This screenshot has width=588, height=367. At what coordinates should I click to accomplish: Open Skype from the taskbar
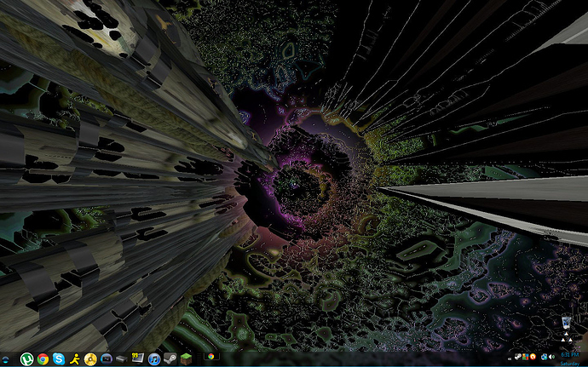(58, 359)
